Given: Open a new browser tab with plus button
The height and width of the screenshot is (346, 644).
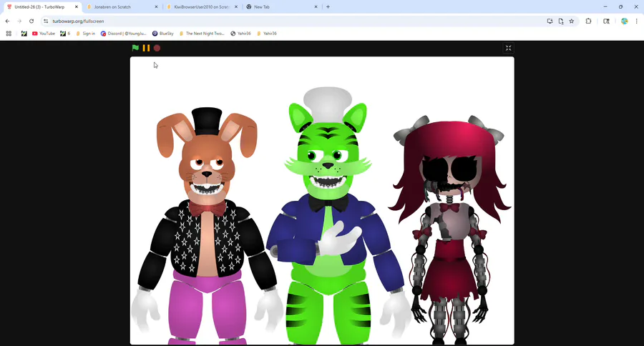Looking at the screenshot, I should pos(328,7).
